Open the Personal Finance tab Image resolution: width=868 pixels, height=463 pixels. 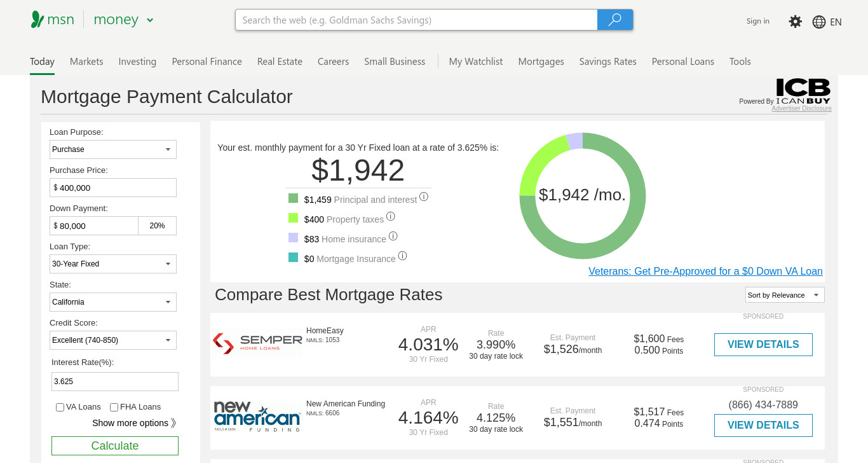pos(207,62)
